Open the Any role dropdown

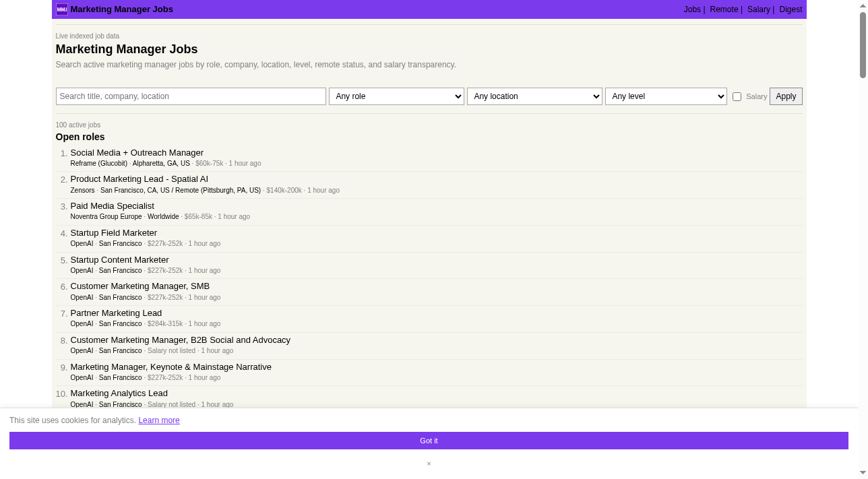tap(396, 96)
